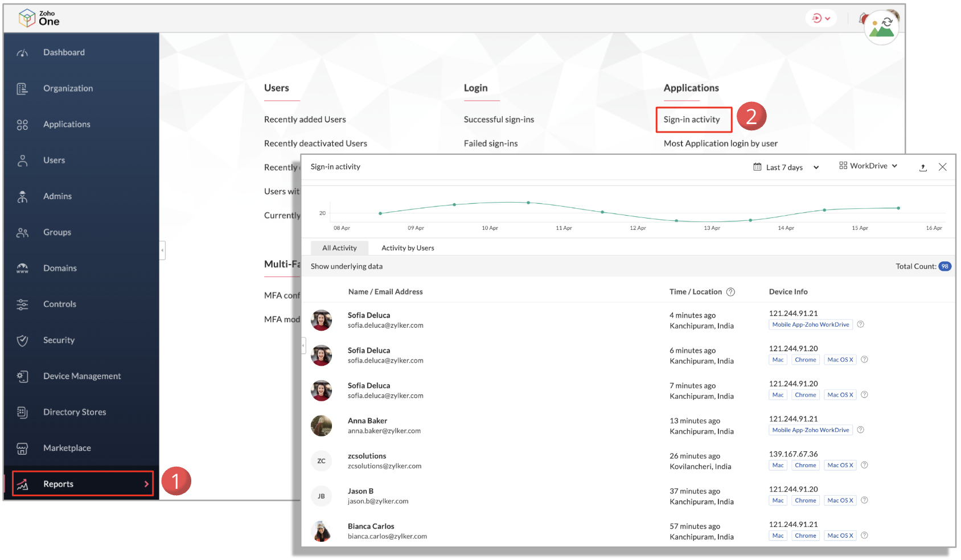The width and height of the screenshot is (961, 560).
Task: Expand the Reports menu chevron
Action: pyautogui.click(x=146, y=484)
